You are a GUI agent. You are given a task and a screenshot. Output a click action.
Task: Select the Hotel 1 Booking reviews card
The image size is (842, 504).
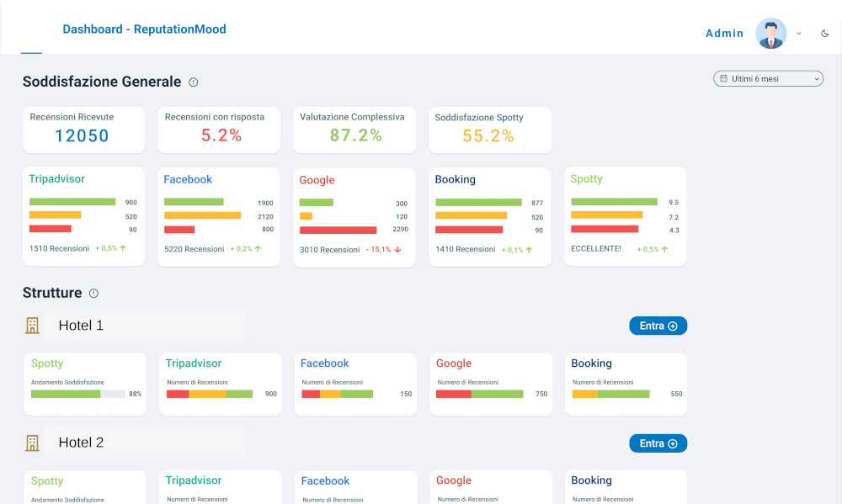(626, 384)
